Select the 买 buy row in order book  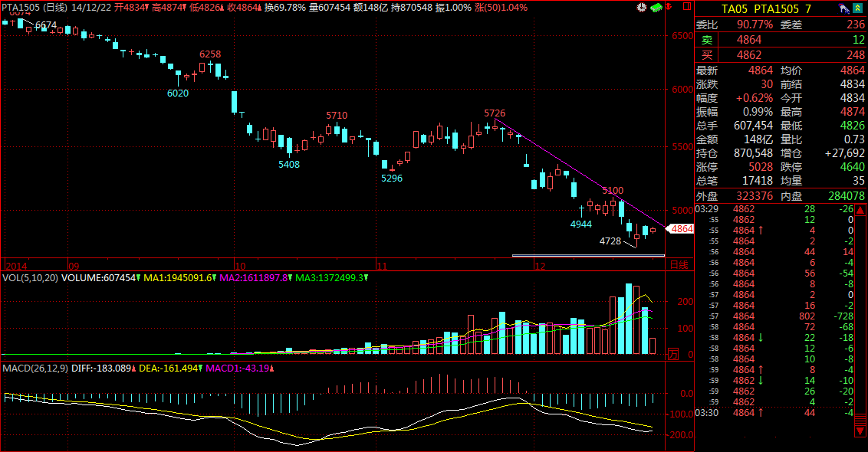[x=781, y=54]
